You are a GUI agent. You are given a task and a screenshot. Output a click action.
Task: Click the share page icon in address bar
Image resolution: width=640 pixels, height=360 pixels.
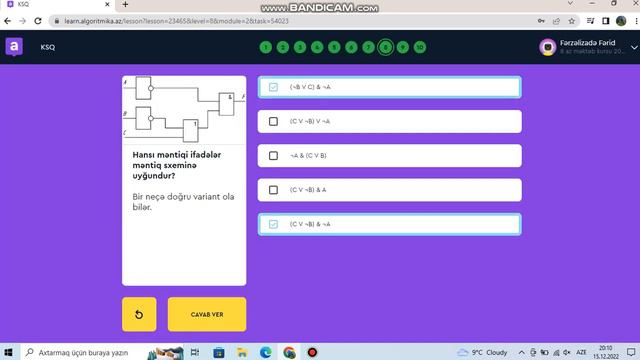(556, 21)
